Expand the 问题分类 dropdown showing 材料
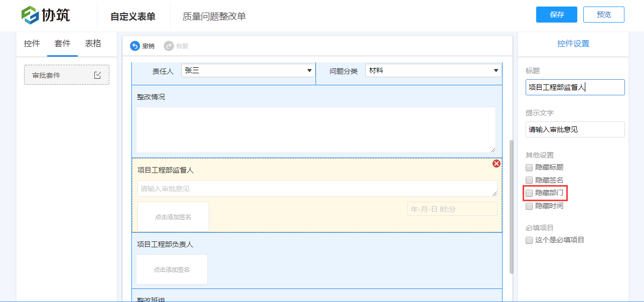This screenshot has width=644, height=302. point(433,71)
